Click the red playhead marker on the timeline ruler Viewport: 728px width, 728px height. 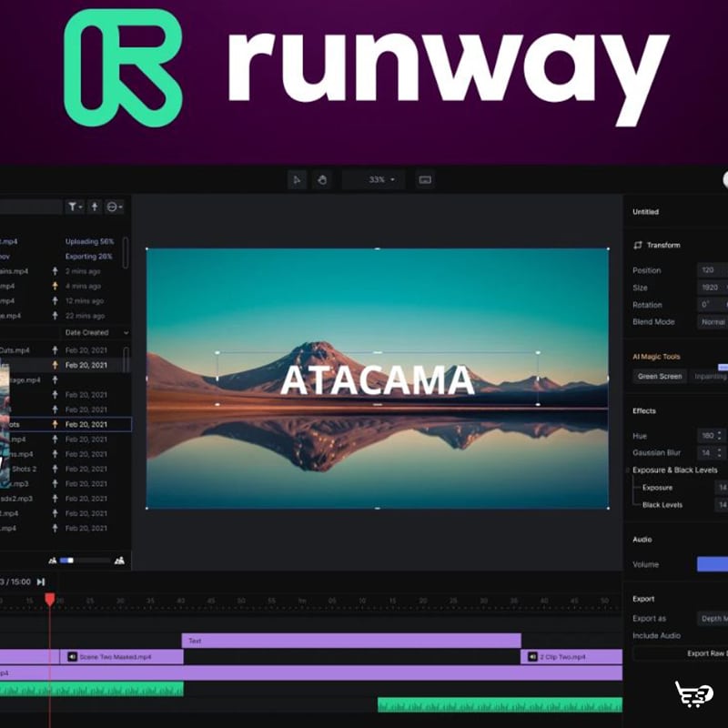point(50,599)
